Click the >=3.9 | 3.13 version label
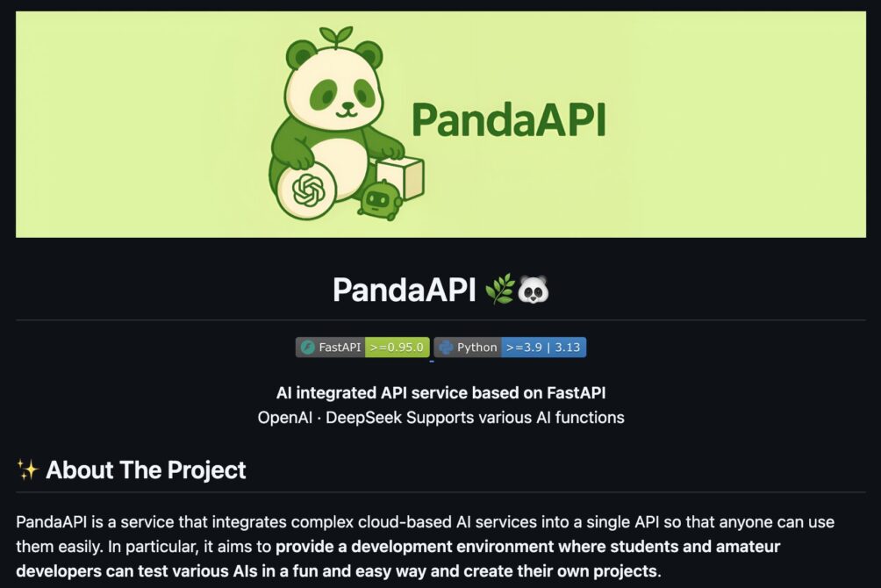Screen dimensions: 881x588 [543, 348]
